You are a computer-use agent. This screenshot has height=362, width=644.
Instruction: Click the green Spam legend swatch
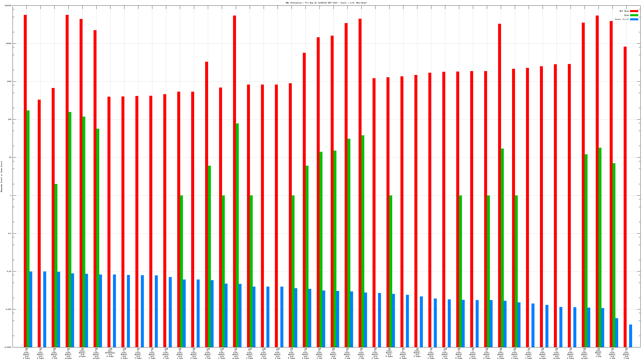point(634,15)
